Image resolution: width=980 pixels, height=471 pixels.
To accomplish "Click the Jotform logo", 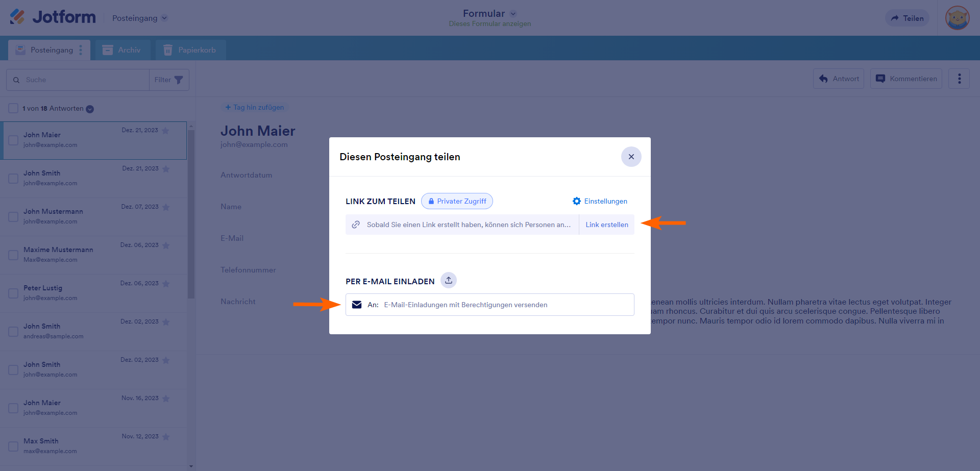I will pyautogui.click(x=53, y=17).
